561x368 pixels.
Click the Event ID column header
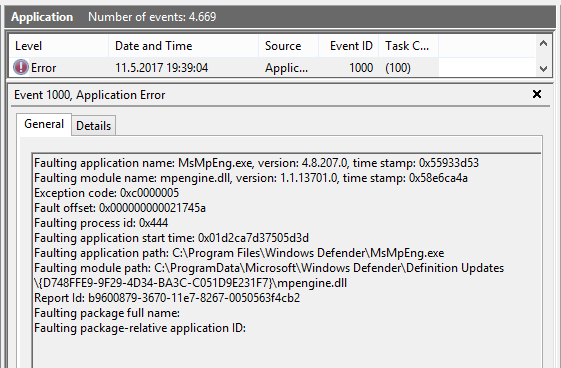pyautogui.click(x=348, y=46)
